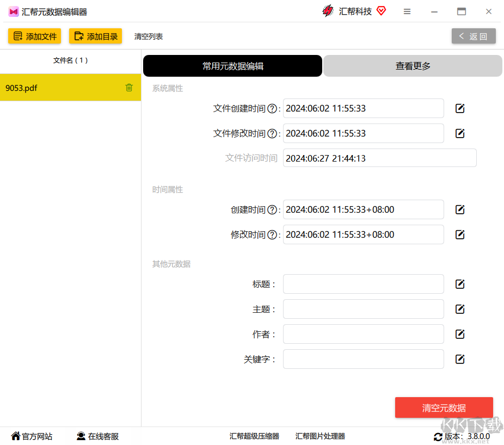Click the 文件名 ( 1 ) column header

tap(70, 60)
